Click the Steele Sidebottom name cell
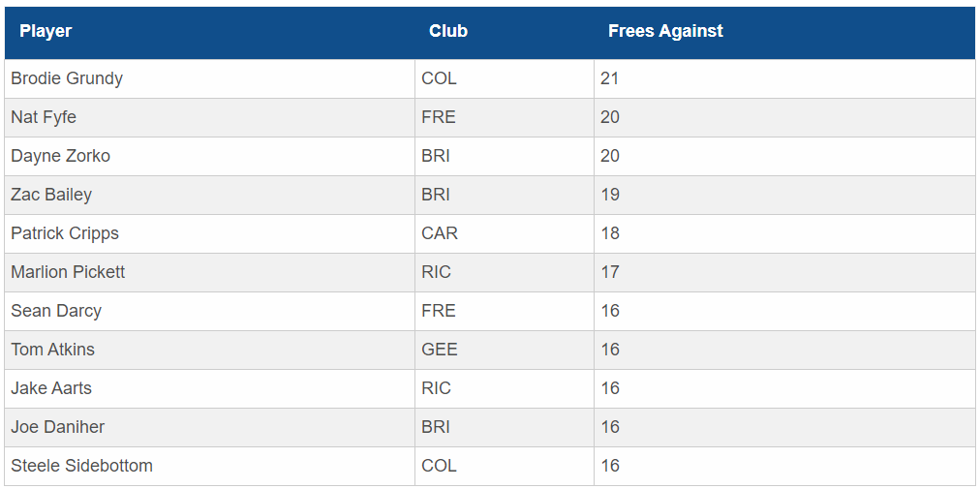 click(x=209, y=467)
